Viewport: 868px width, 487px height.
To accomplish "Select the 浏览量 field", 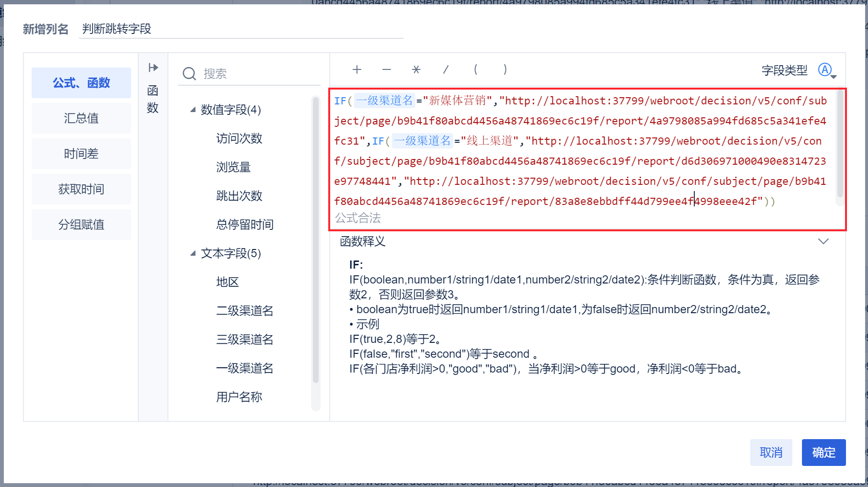I will point(234,167).
